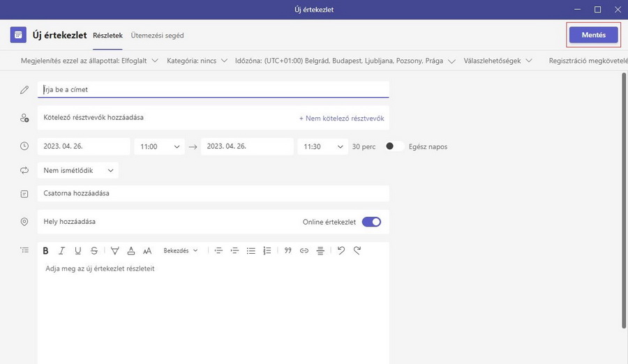Undo last edit in description
This screenshot has height=364, width=628.
(x=341, y=250)
